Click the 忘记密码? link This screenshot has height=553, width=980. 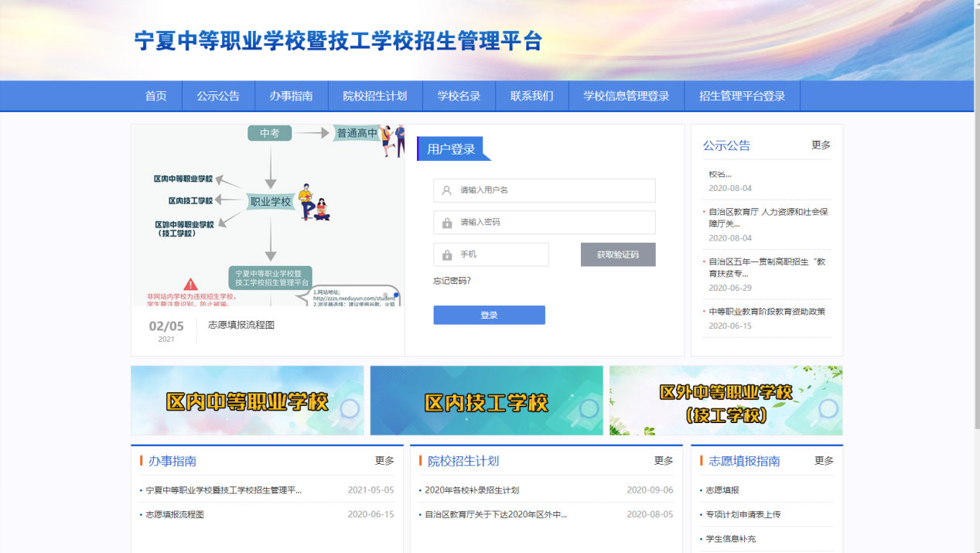(452, 281)
